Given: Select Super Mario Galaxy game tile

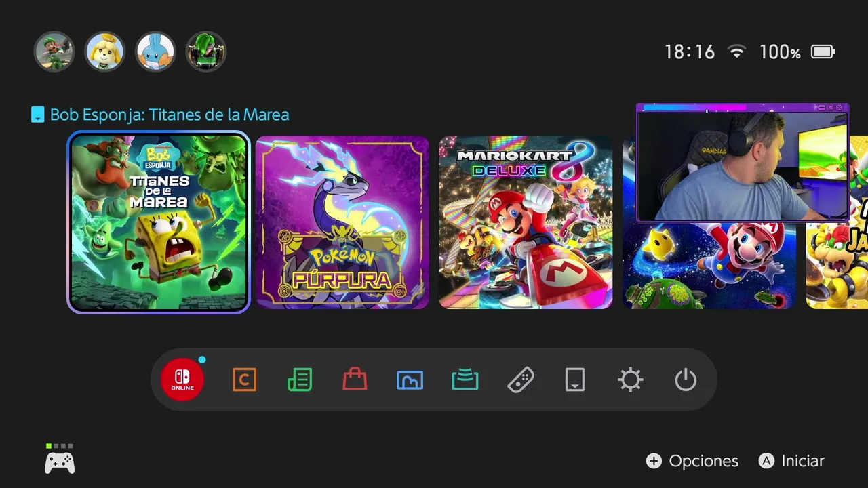Looking at the screenshot, I should (x=709, y=264).
